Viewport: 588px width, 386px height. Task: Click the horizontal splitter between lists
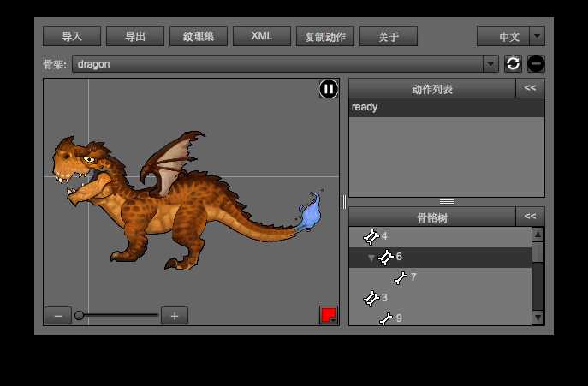click(447, 202)
